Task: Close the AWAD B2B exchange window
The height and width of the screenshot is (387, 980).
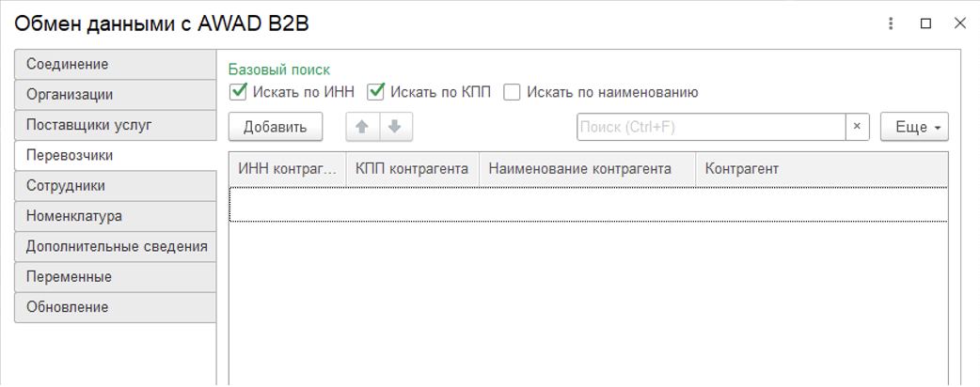Action: tap(959, 23)
